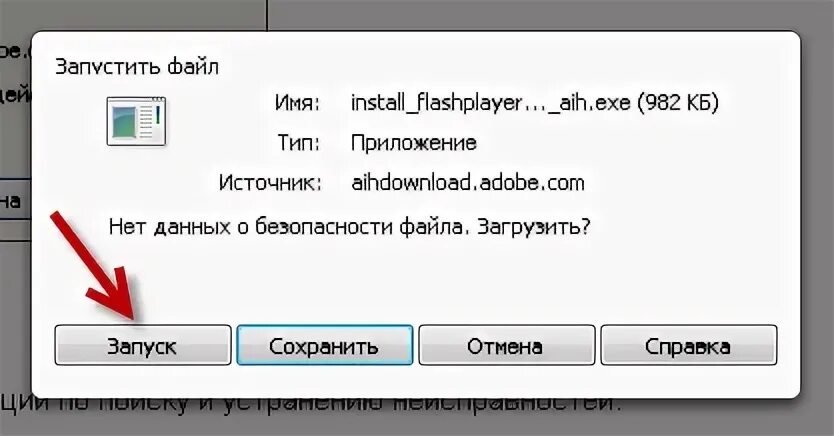This screenshot has width=834, height=436.
Task: Click the red arrow annotation
Action: pyautogui.click(x=95, y=266)
